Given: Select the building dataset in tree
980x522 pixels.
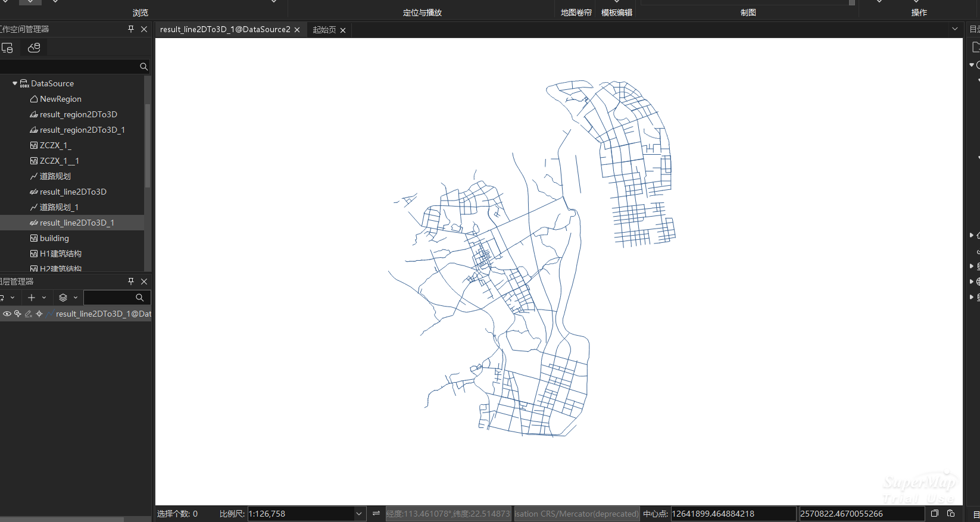Looking at the screenshot, I should tap(54, 238).
